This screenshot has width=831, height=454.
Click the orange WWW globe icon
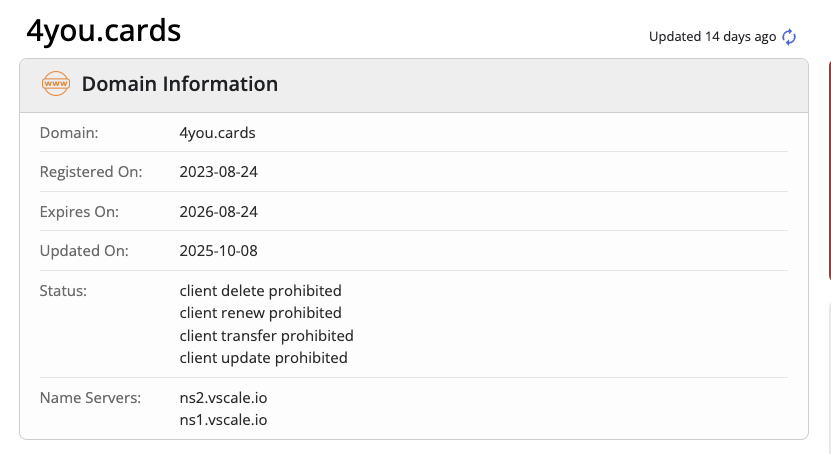(56, 84)
